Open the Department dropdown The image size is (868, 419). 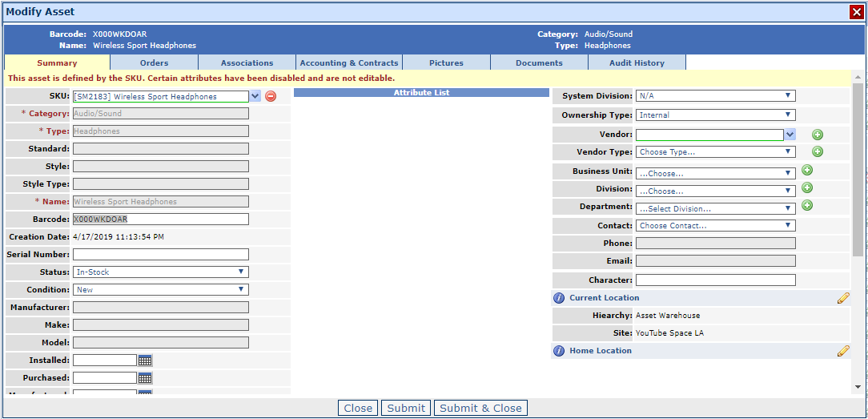[x=715, y=208]
